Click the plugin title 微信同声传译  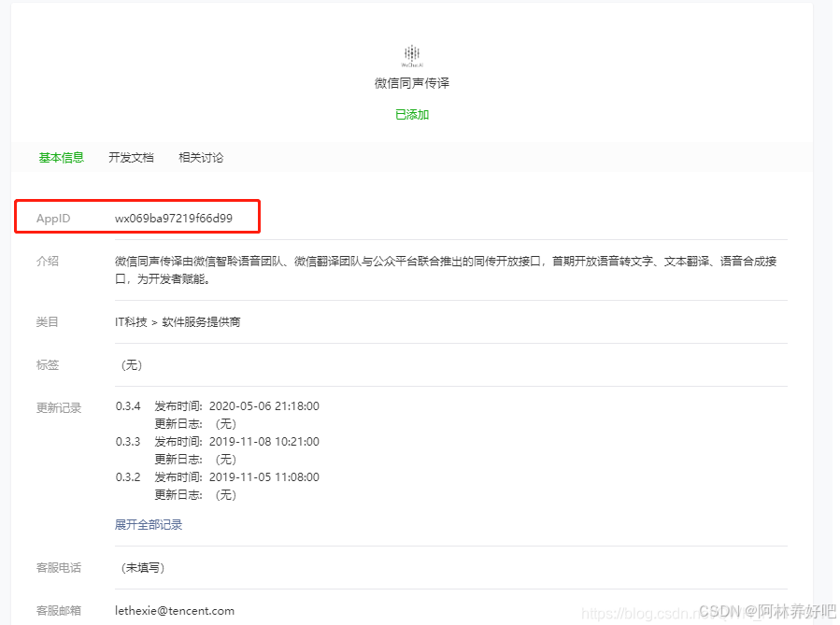412,83
